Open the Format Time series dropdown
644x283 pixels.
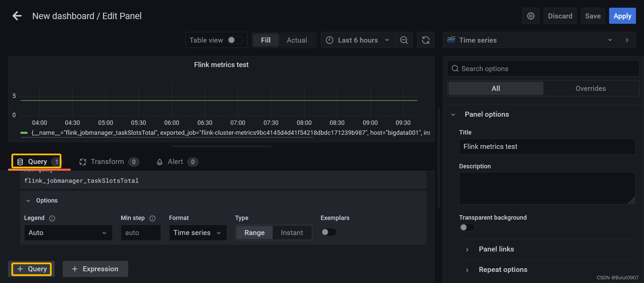pos(198,233)
